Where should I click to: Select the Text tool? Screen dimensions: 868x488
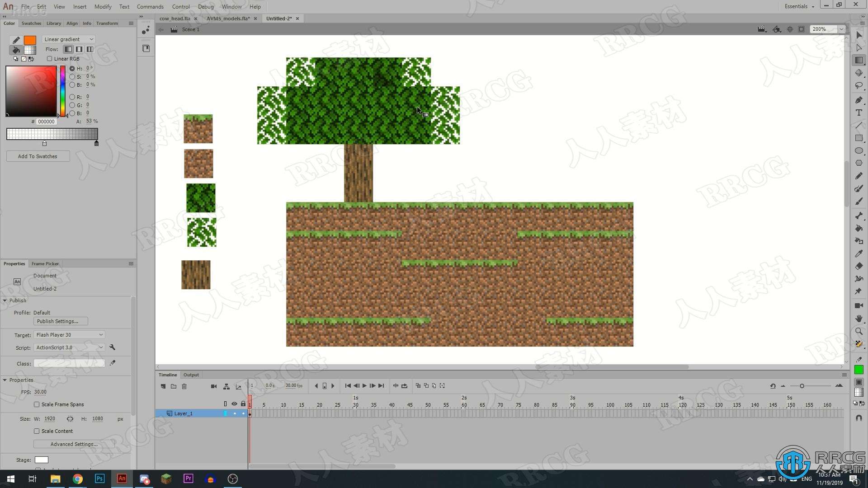[859, 113]
